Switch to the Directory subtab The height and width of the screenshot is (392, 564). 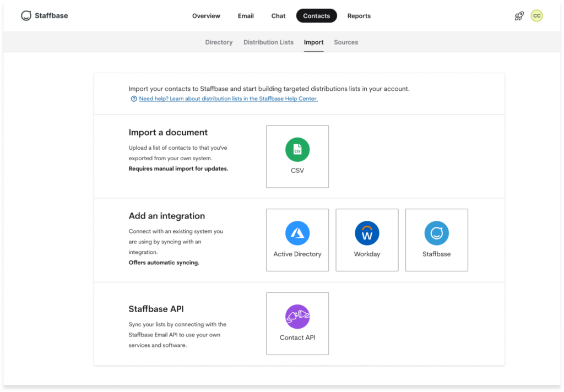[219, 42]
